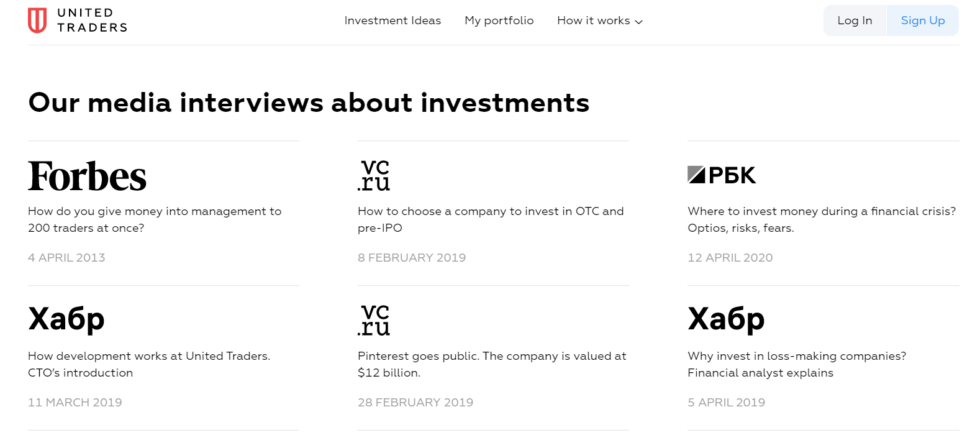Viewport: 980px width, 435px height.
Task: Open the Investment Ideas menu item
Action: [392, 21]
